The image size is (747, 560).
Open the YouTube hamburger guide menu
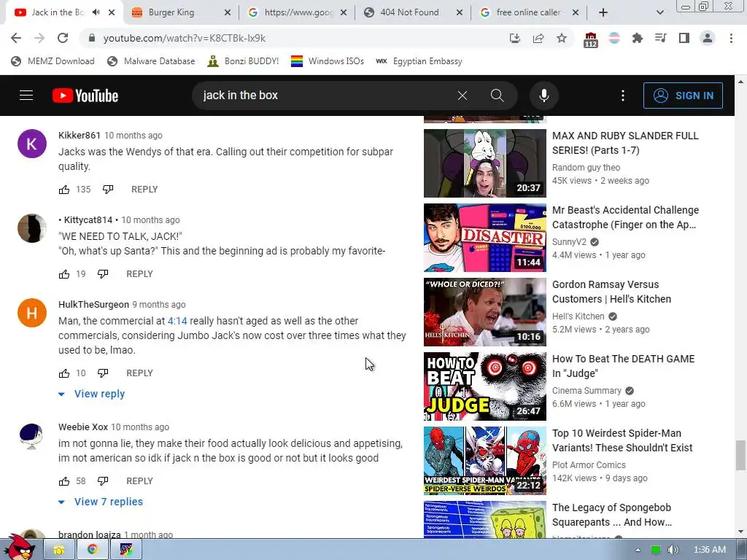coord(26,96)
